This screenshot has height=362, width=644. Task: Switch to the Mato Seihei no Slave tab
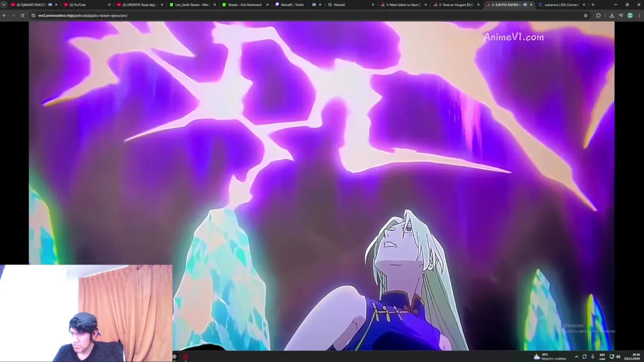pos(403,5)
